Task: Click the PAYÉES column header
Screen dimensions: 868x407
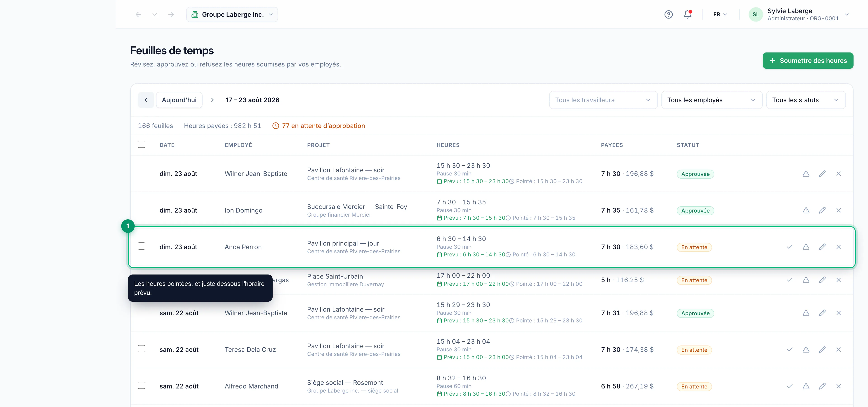Action: tap(612, 145)
